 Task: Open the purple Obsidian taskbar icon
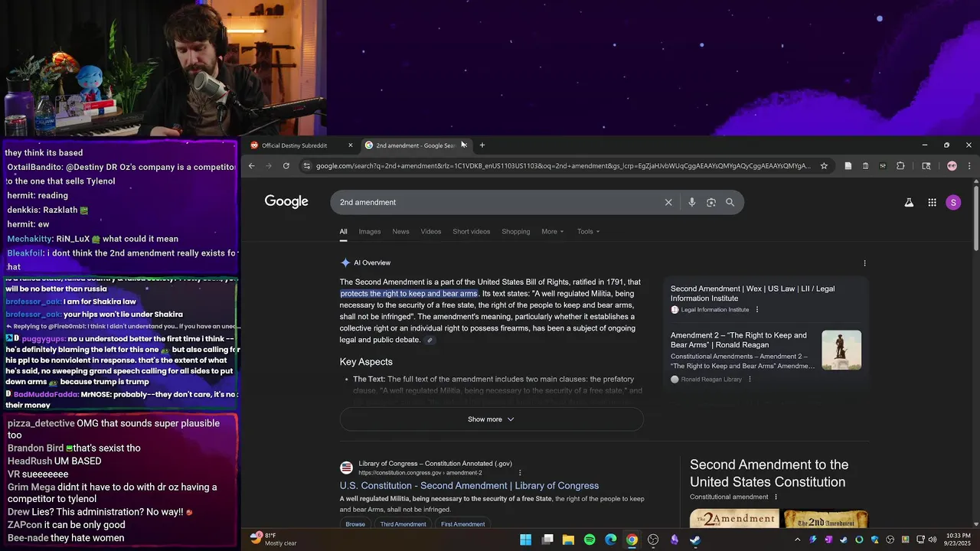[675, 540]
